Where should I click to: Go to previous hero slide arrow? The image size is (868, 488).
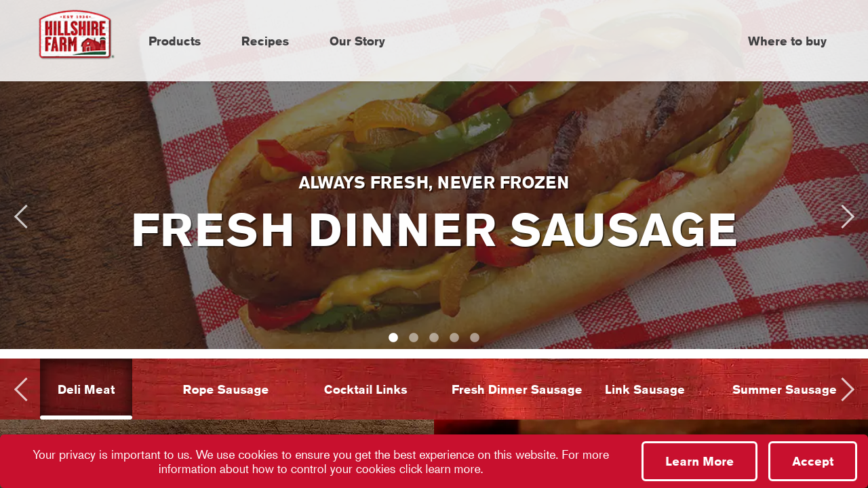click(x=21, y=217)
